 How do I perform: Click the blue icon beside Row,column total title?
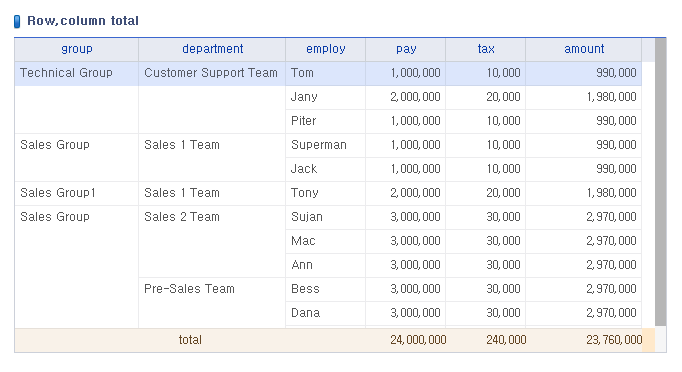17,21
